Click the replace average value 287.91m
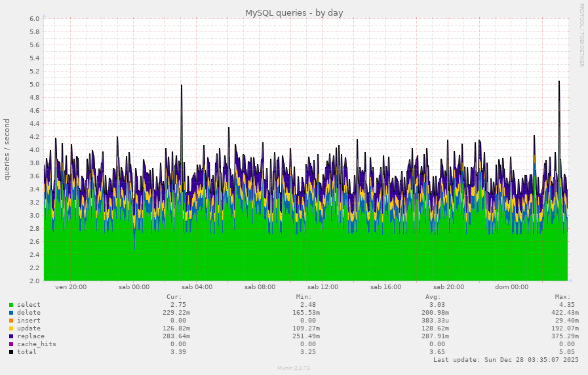 point(435,336)
